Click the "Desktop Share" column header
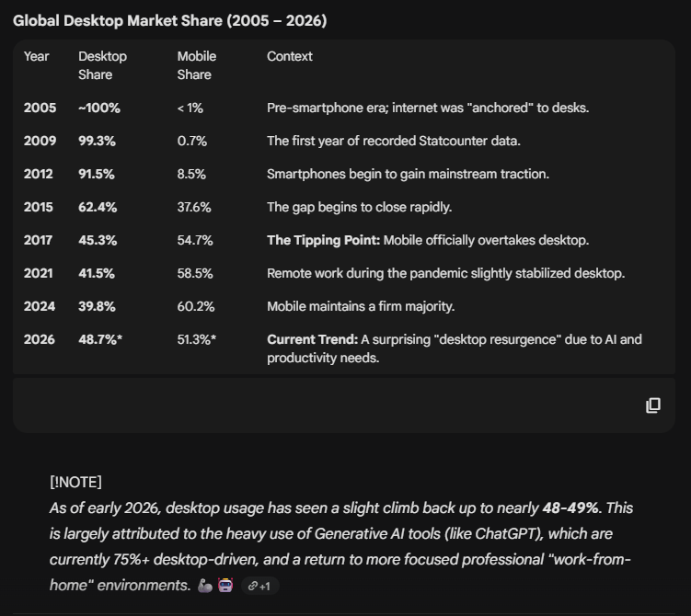Screen dimensions: 691x616 (102, 65)
